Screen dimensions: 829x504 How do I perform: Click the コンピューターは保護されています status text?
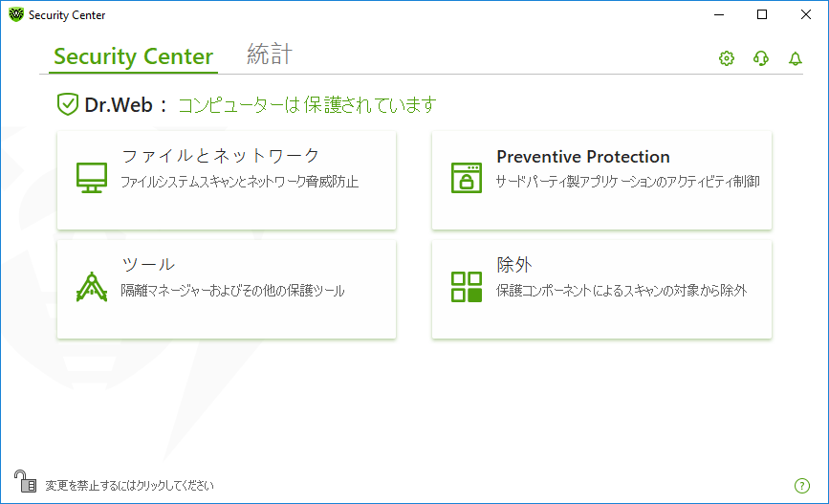[307, 104]
